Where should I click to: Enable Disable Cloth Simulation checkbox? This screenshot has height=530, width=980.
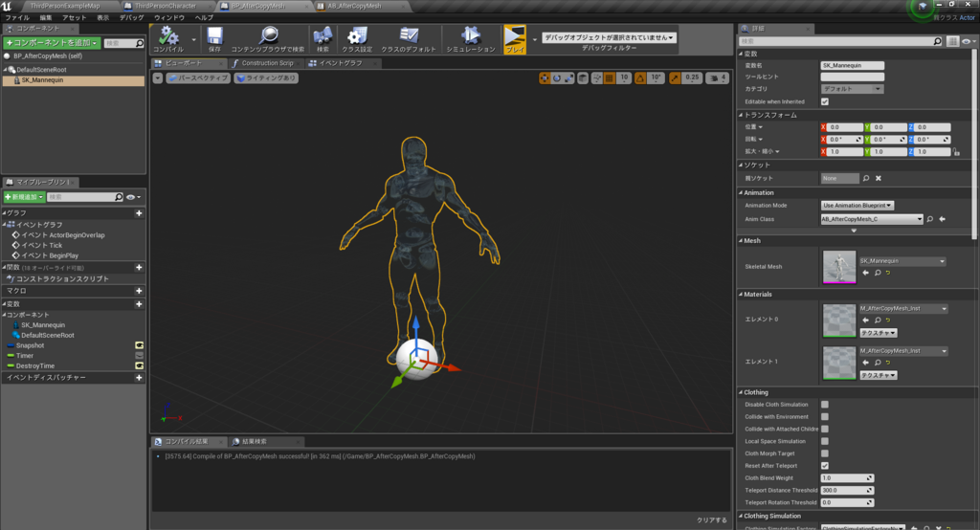[x=825, y=405]
